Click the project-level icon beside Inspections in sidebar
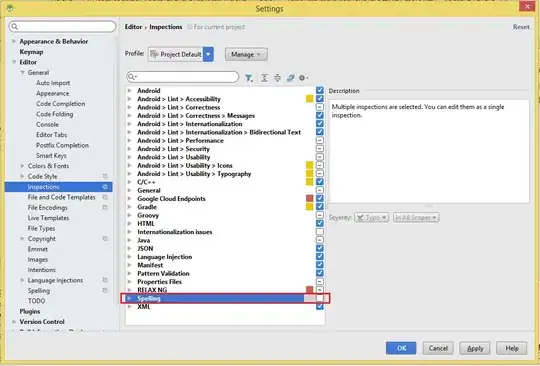 click(x=105, y=187)
